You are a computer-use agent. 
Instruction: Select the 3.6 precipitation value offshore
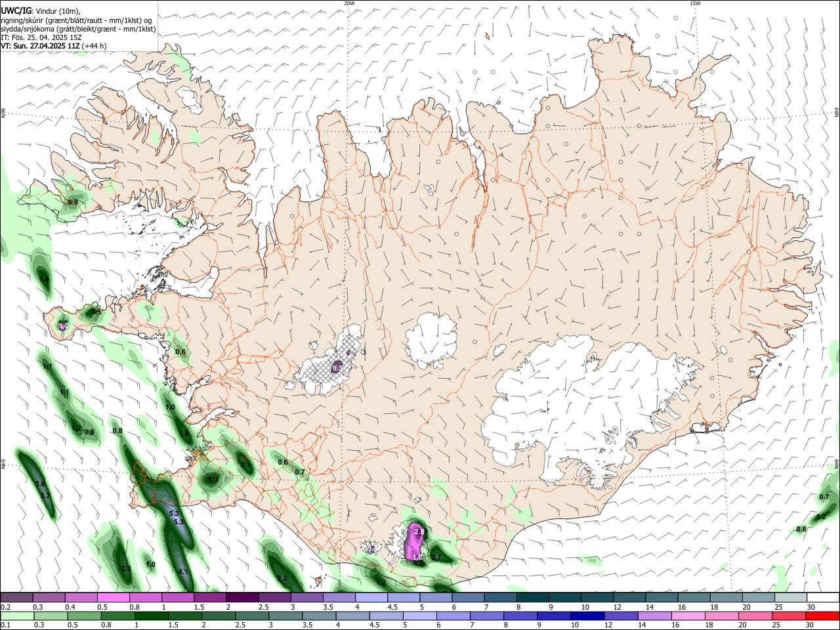click(x=40, y=484)
